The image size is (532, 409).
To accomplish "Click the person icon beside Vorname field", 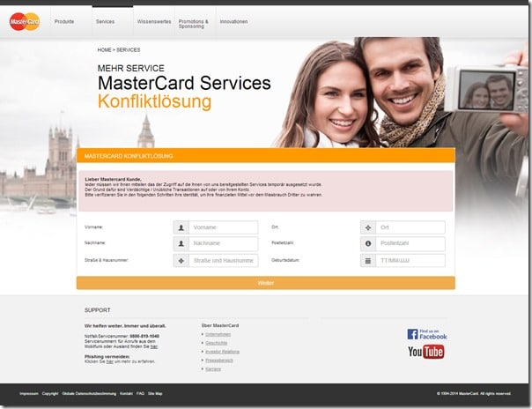I will pyautogui.click(x=181, y=227).
